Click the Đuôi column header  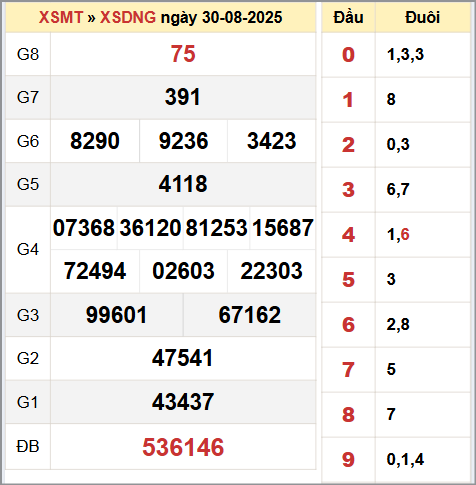click(423, 17)
